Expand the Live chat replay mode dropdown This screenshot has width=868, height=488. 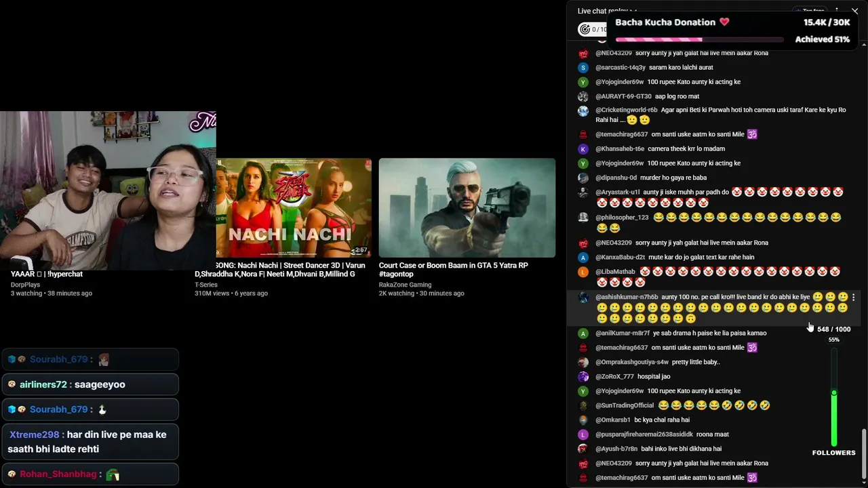[x=607, y=11]
